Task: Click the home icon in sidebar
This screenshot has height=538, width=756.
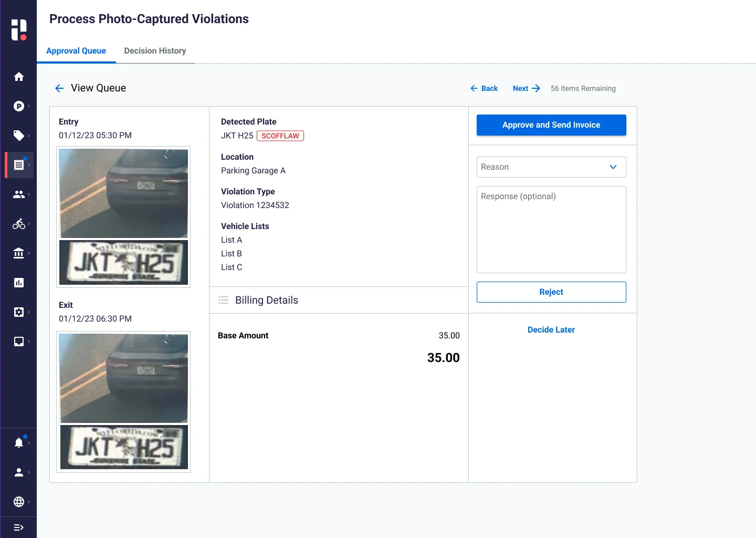Action: click(19, 77)
